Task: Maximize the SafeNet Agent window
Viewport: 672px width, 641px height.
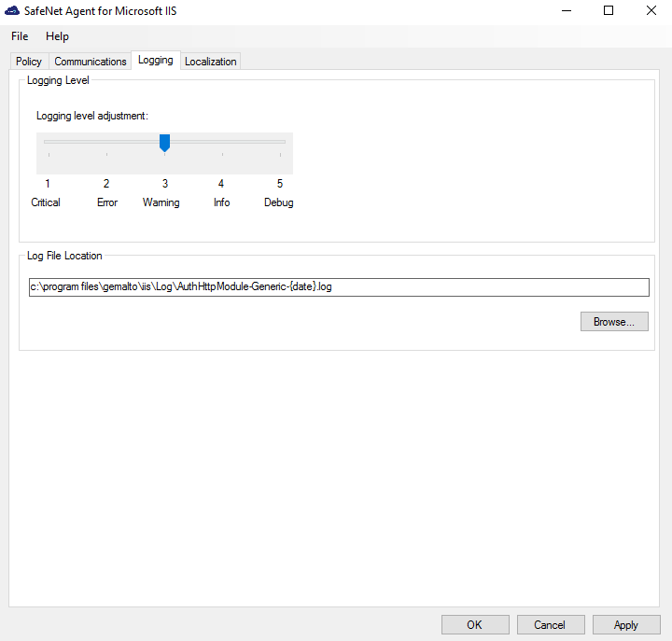Action: pos(609,10)
